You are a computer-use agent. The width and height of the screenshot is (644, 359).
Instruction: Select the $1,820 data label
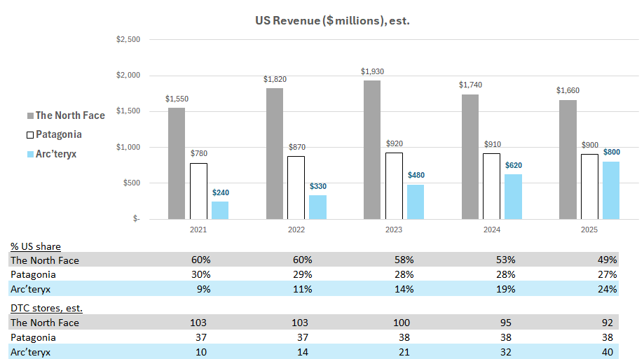tap(275, 79)
